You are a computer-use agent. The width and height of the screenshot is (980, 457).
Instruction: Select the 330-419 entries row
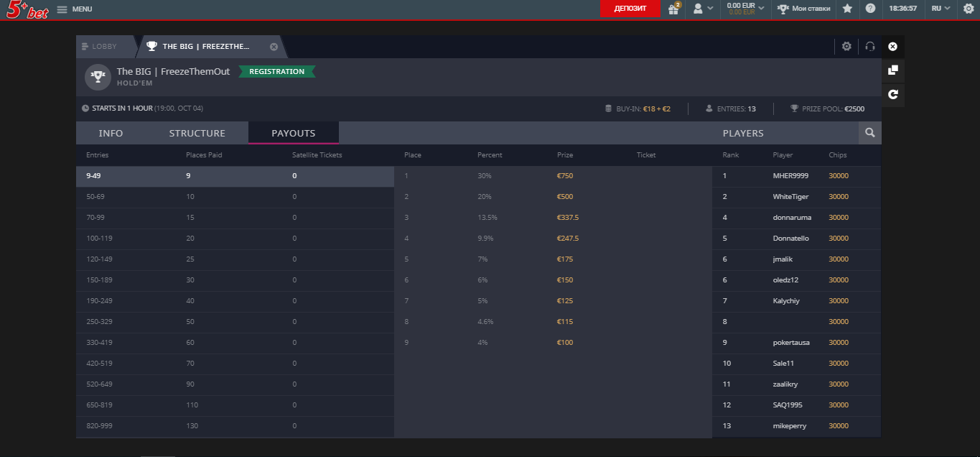click(x=235, y=343)
